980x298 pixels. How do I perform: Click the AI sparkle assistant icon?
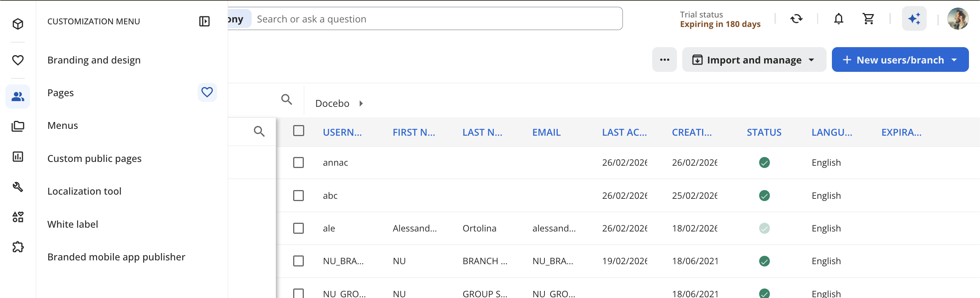tap(914, 19)
